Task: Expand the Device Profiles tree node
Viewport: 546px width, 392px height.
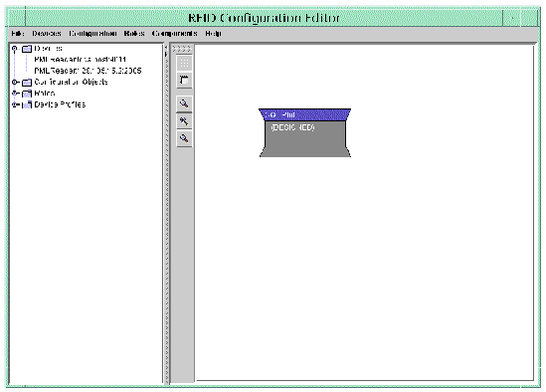Action: coord(15,104)
